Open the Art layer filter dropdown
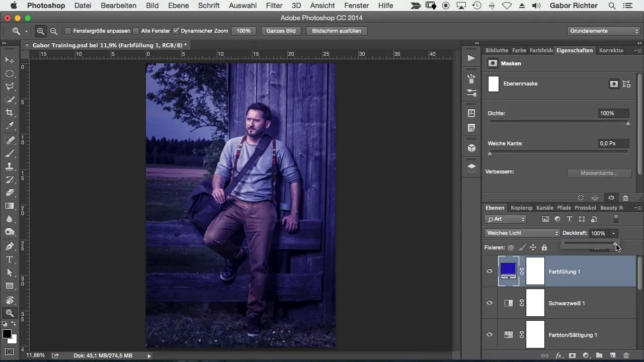 click(x=505, y=219)
